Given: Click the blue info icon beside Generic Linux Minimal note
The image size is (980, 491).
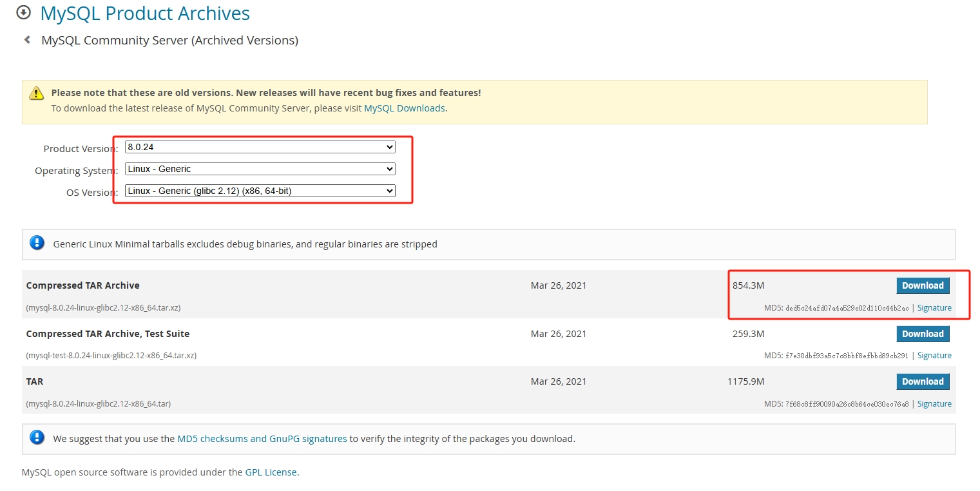Looking at the screenshot, I should pos(37,244).
